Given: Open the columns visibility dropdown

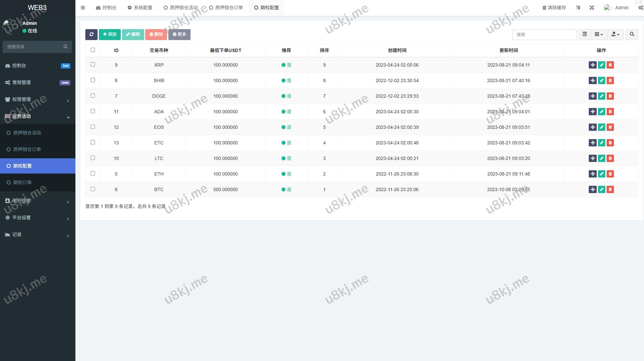Looking at the screenshot, I should point(599,34).
